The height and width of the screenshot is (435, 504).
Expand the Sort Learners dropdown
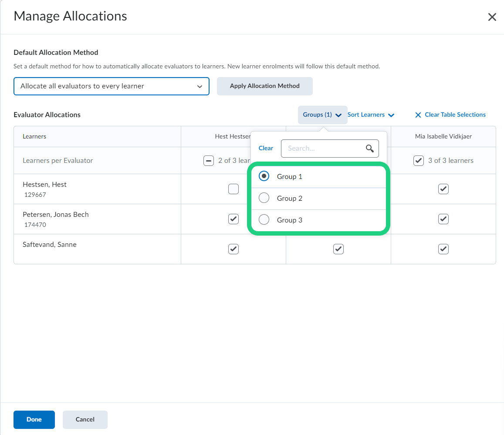coord(371,115)
